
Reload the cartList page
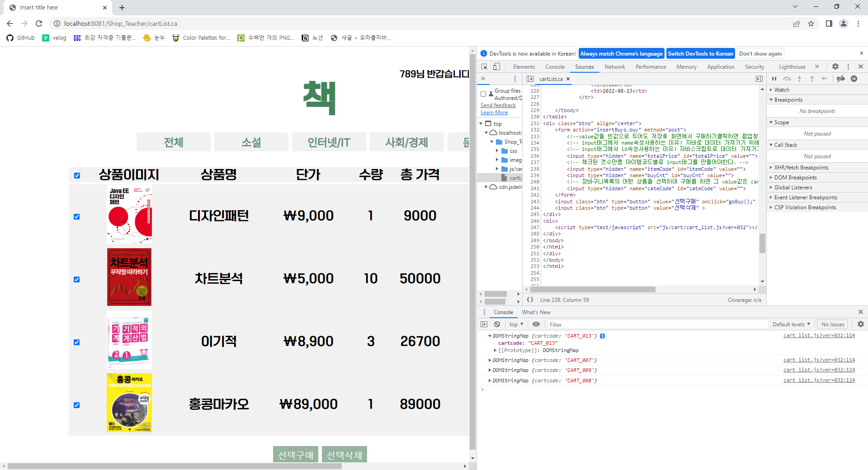39,23
